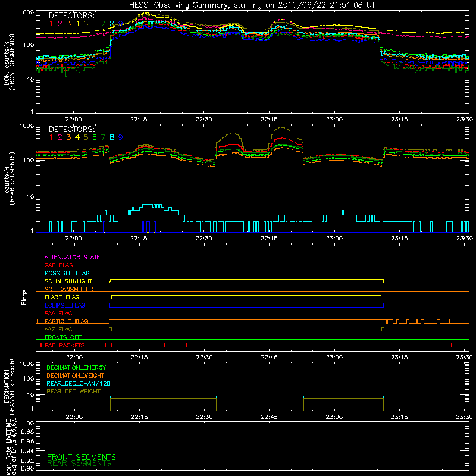Click the SC TRANSMITTER flag label
The width and height of the screenshot is (476, 476).
(x=69, y=289)
